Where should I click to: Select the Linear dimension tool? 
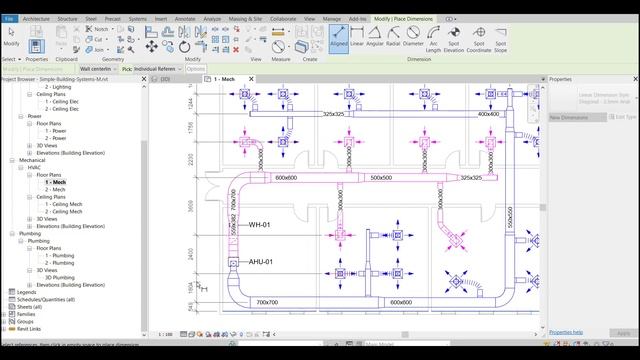click(357, 36)
